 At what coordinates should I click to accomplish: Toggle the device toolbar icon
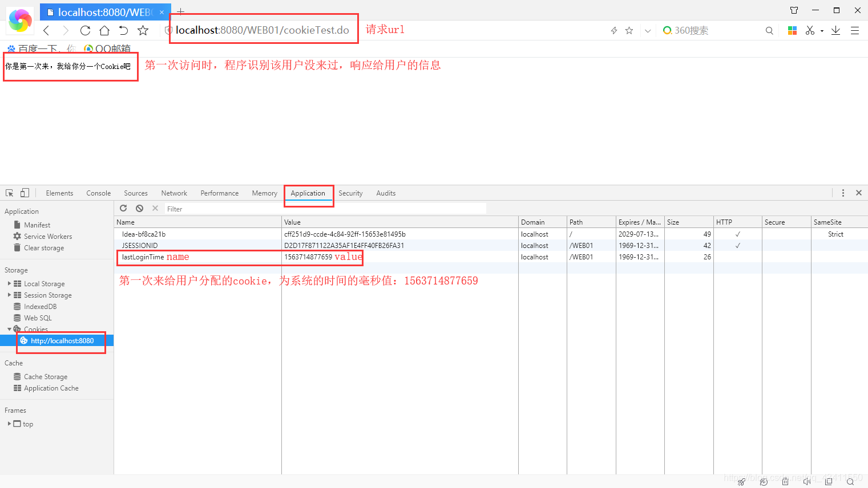click(x=25, y=193)
